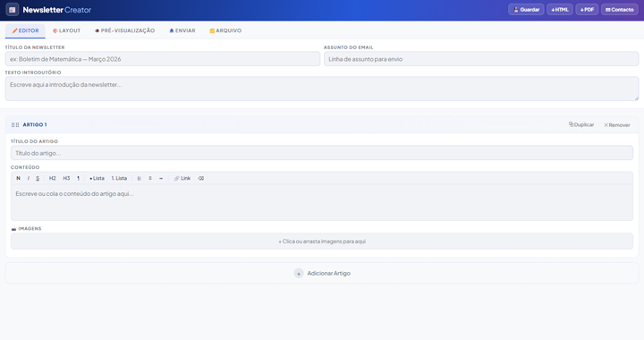This screenshot has height=340, width=644.
Task: Remove Artigo 1 using Remover
Action: (617, 125)
